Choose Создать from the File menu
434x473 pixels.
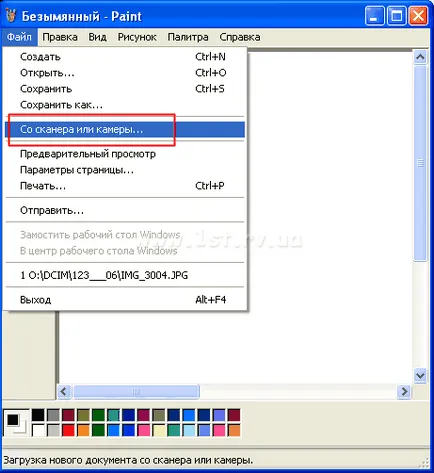tap(125, 57)
